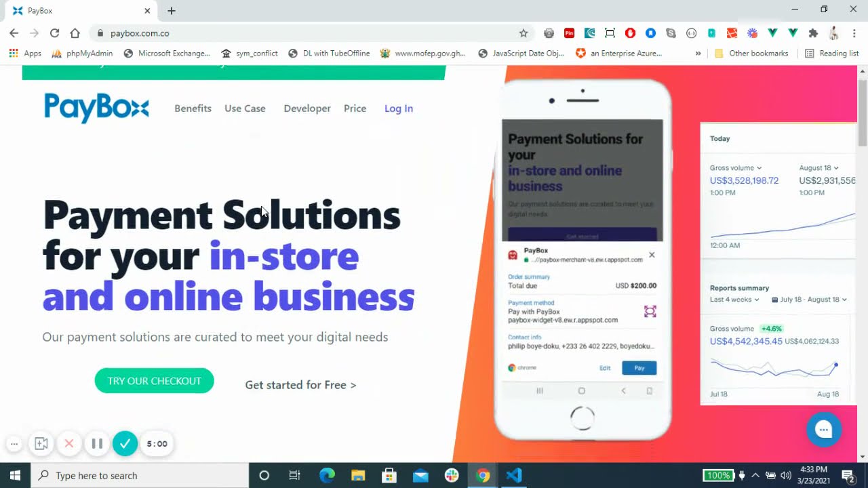Pause the screen recording
Viewport: 868px width, 488px height.
(x=97, y=444)
